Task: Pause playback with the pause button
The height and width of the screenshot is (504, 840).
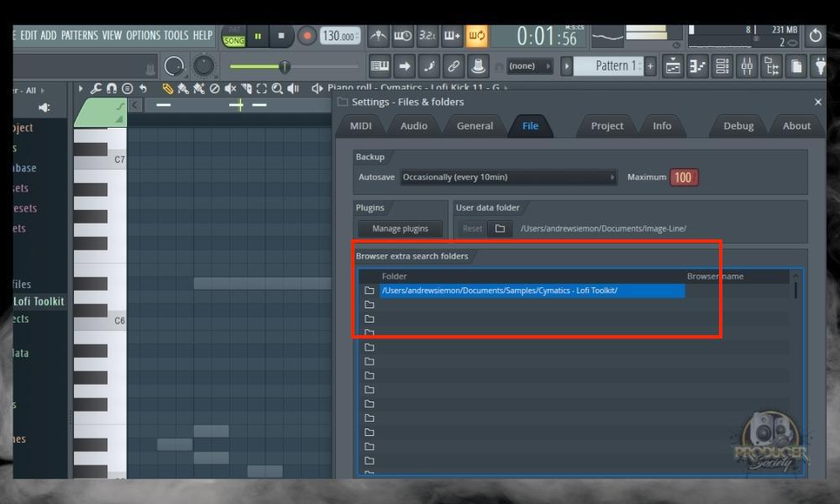Action: point(258,36)
